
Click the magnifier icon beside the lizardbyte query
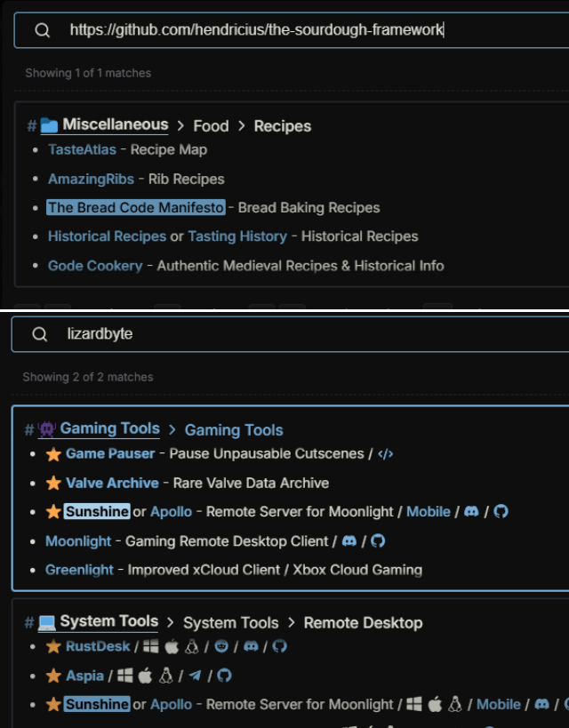(39, 334)
